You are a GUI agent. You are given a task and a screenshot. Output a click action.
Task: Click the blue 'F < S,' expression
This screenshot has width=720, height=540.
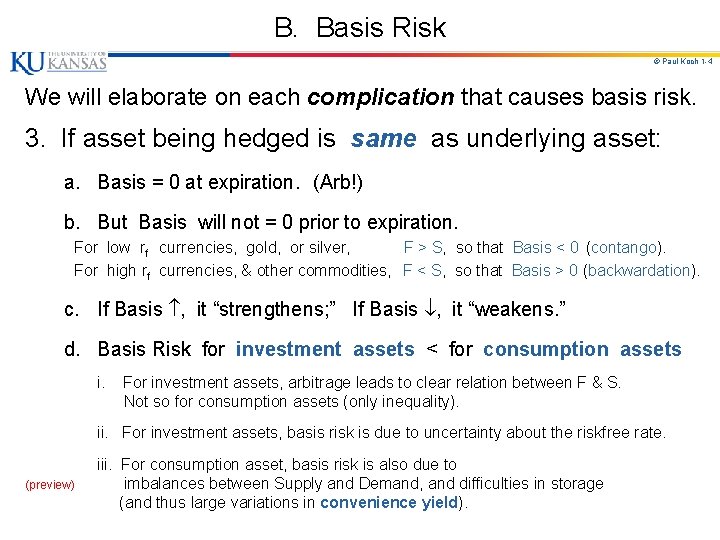click(x=424, y=270)
